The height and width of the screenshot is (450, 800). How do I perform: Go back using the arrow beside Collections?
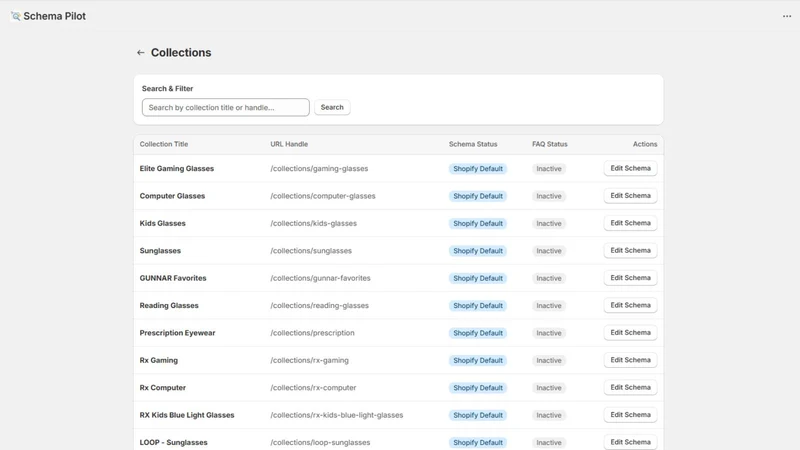pyautogui.click(x=140, y=53)
